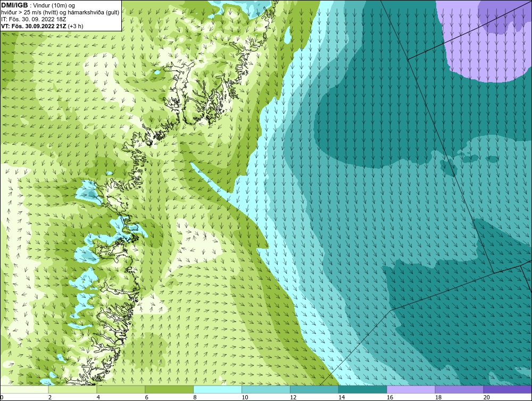Select the 4–6 m/s green swatch

tap(121, 389)
